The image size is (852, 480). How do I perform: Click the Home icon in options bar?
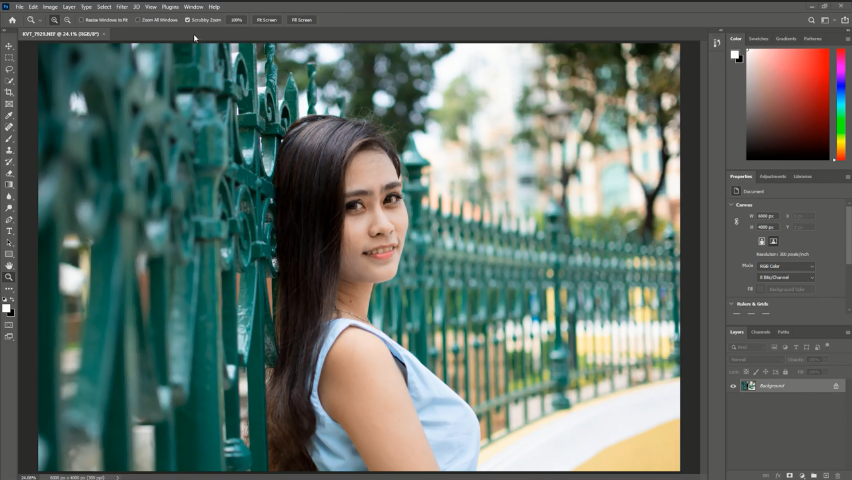coord(12,20)
